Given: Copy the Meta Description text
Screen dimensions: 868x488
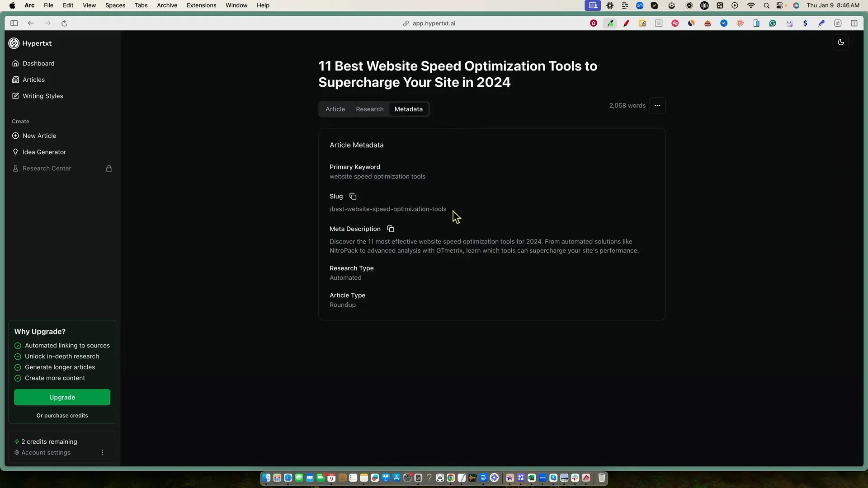Looking at the screenshot, I should tap(391, 229).
